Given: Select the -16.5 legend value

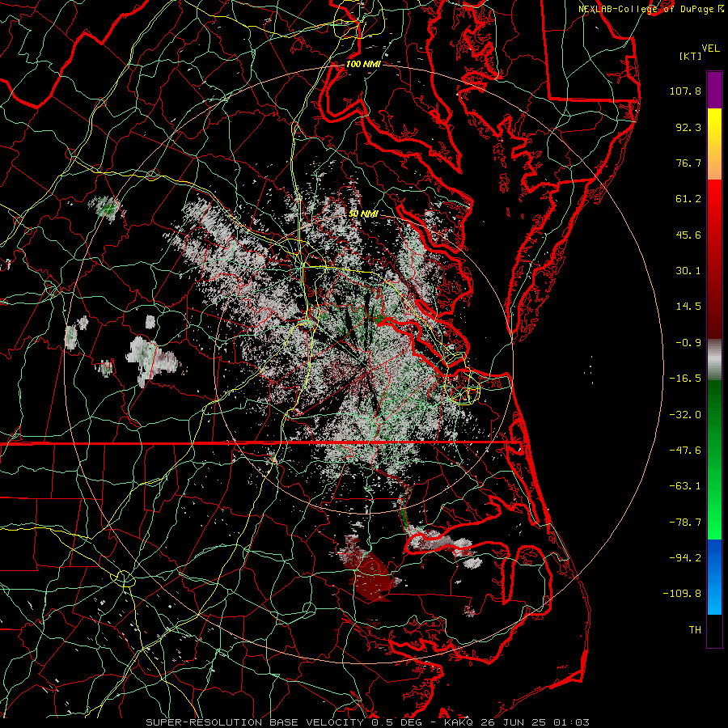Looking at the screenshot, I should 685,379.
